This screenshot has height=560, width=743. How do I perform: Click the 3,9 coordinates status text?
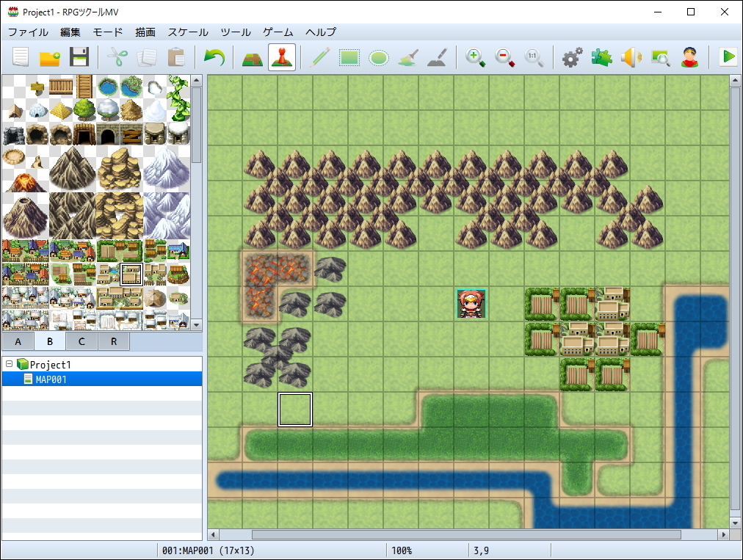tap(482, 550)
